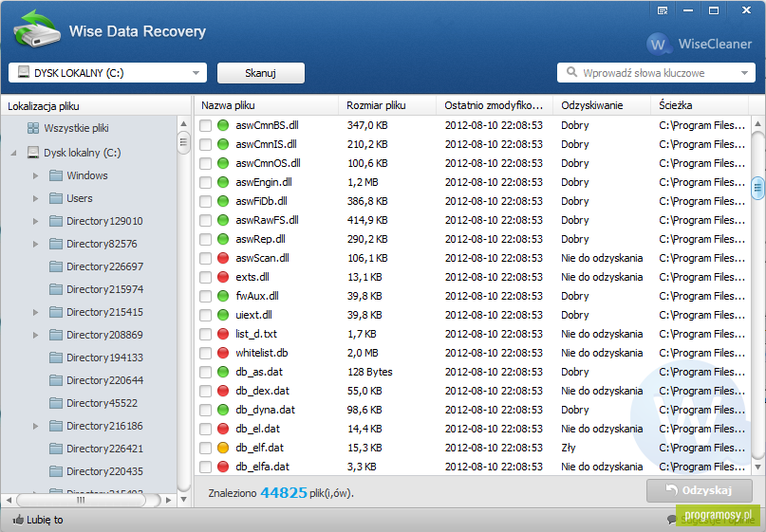The height and width of the screenshot is (532, 766).
Task: Open the feedback menu icon in title bar
Action: 663,10
